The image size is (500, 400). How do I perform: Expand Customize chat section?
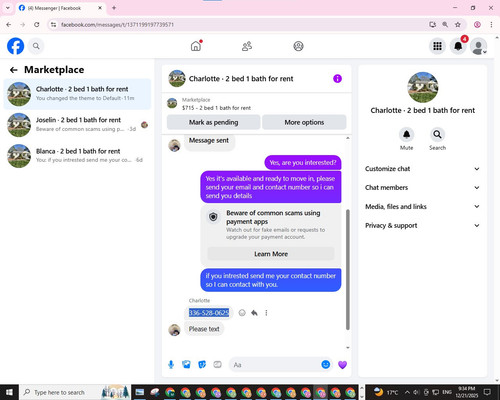coord(422,169)
